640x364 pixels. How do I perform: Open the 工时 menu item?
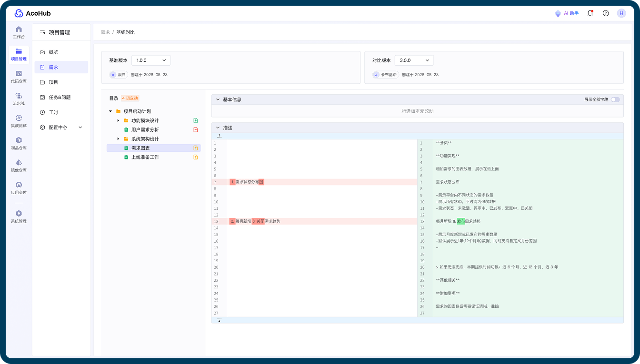pyautogui.click(x=61, y=112)
